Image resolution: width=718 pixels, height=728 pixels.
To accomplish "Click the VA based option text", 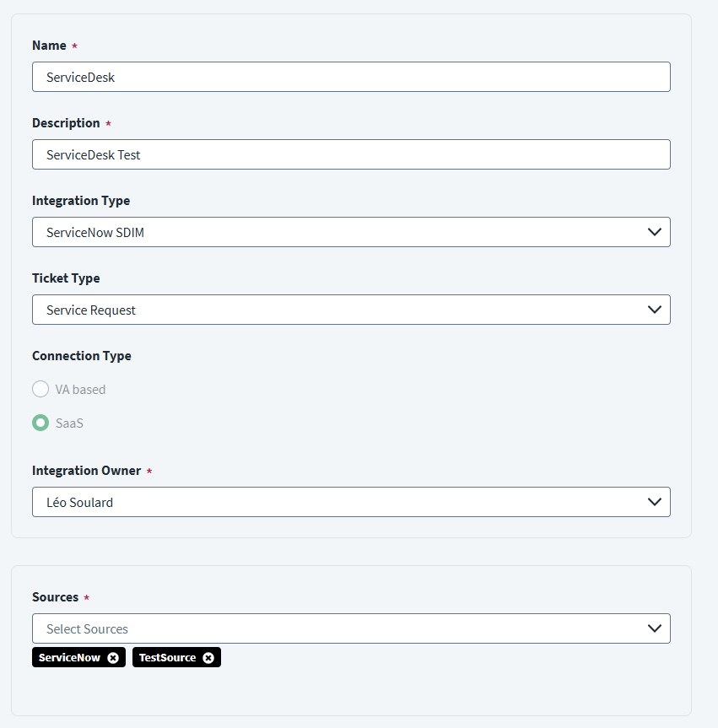I will tap(80, 390).
